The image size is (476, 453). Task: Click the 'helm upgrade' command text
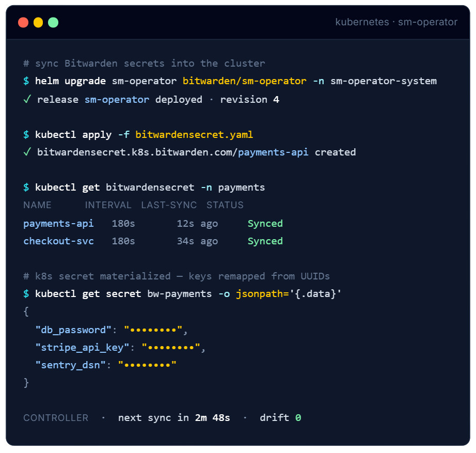click(70, 81)
